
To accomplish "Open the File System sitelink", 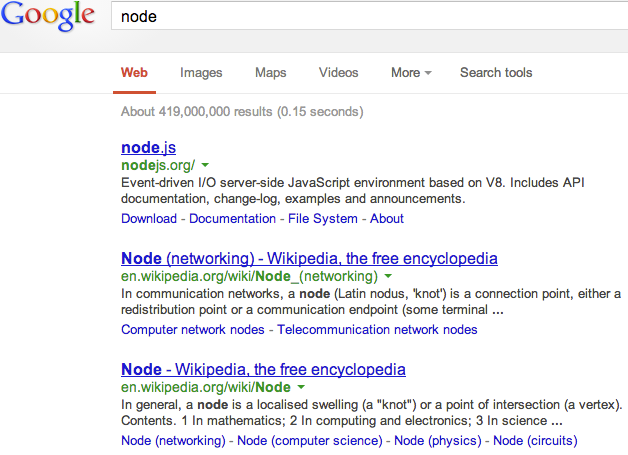I will tap(323, 219).
